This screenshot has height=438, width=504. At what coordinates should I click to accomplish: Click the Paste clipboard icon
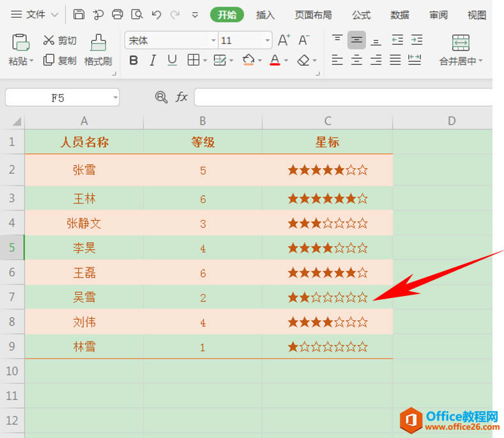21,42
